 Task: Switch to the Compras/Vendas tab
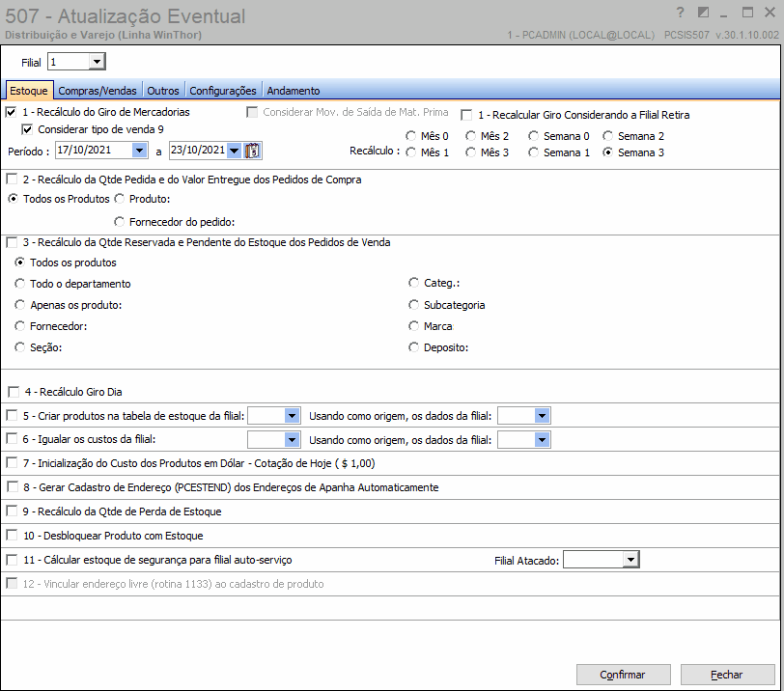[98, 91]
